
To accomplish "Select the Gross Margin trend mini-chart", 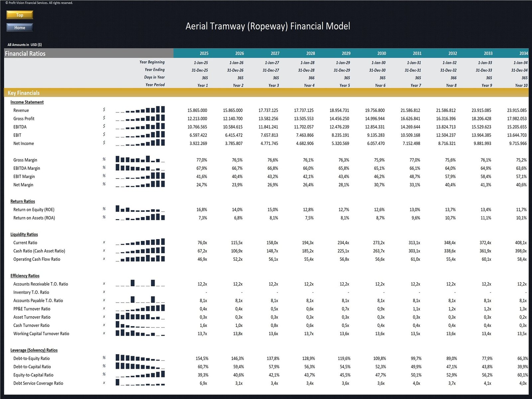I will pos(140,159).
